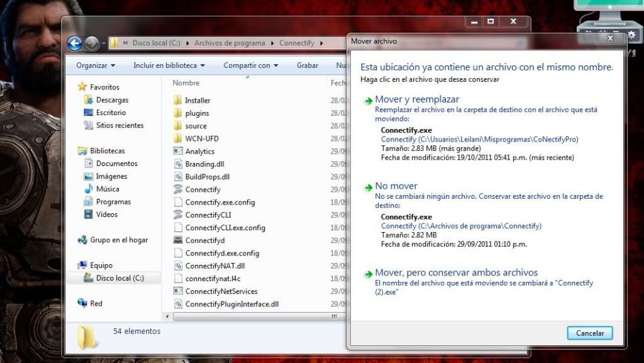Screen dimensions: 644x363
Task: Open the Organizar dropdown menu
Action: [x=96, y=65]
